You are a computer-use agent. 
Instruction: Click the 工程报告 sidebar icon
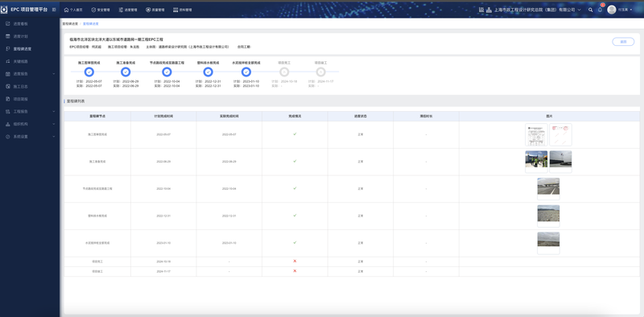click(8, 111)
